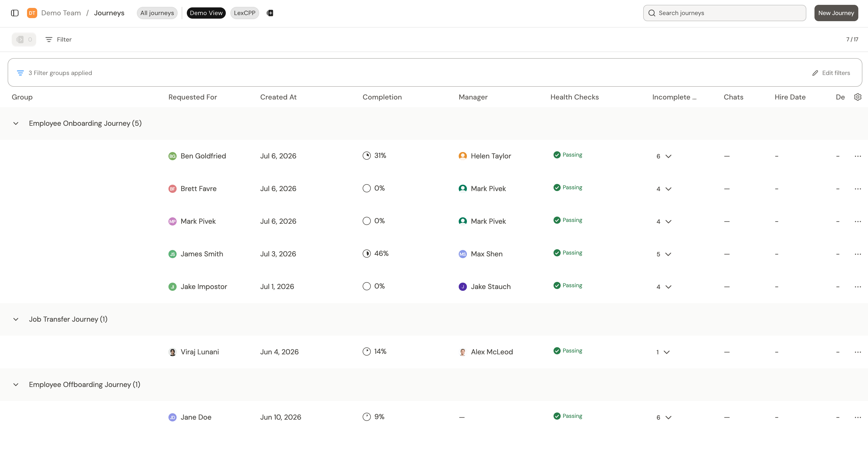Click the Edit filters pencil icon

click(x=815, y=73)
